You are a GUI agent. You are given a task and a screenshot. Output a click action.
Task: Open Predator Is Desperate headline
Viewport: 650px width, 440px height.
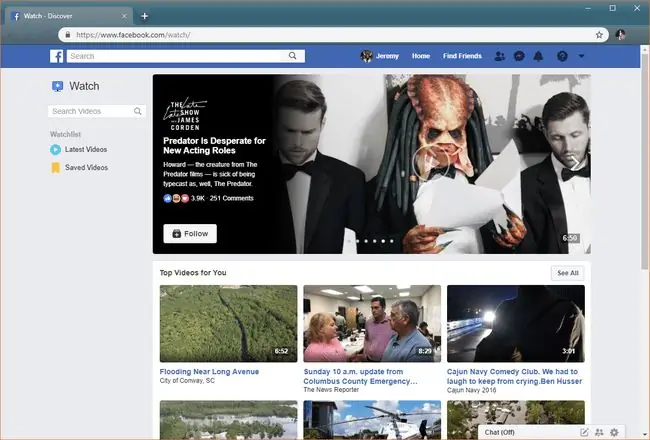point(214,146)
